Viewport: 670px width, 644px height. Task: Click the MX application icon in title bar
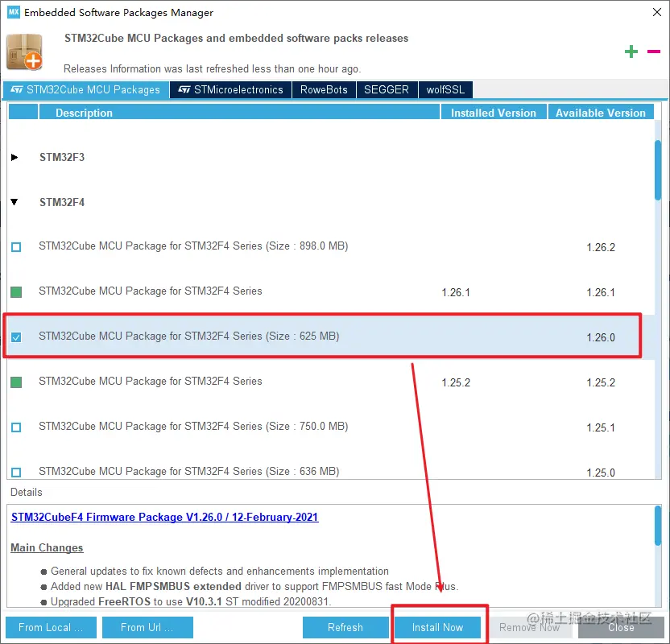point(14,12)
